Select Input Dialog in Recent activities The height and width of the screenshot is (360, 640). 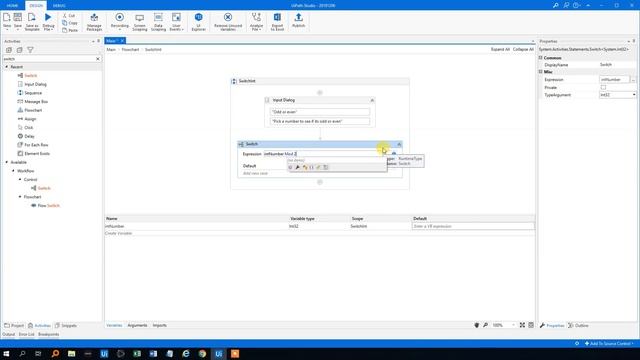coord(35,84)
